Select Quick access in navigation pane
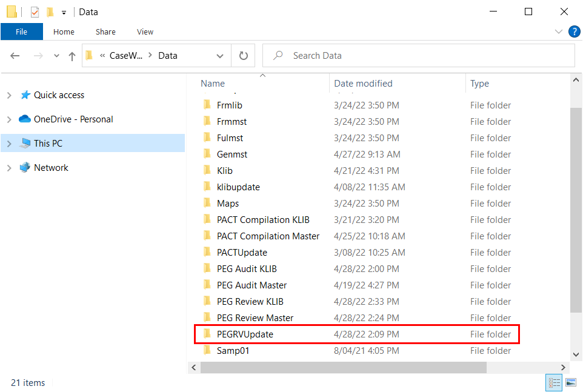The width and height of the screenshot is (583, 392). click(59, 95)
